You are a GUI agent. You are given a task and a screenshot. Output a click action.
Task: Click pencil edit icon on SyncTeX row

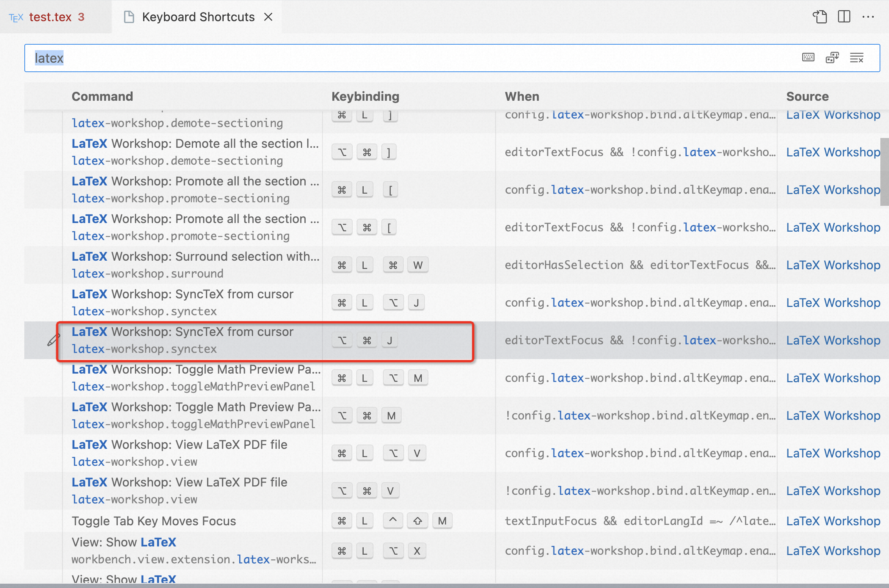[53, 340]
